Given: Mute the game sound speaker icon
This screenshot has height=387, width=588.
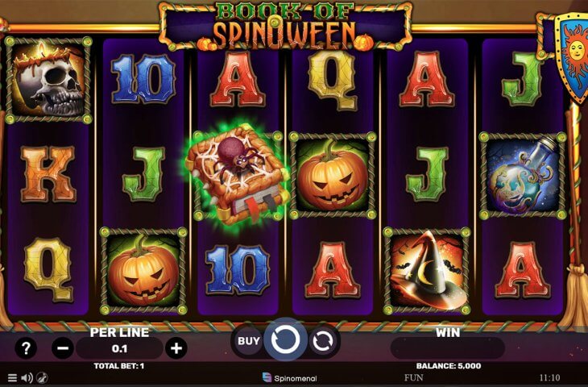Looking at the screenshot, I should coord(27,377).
